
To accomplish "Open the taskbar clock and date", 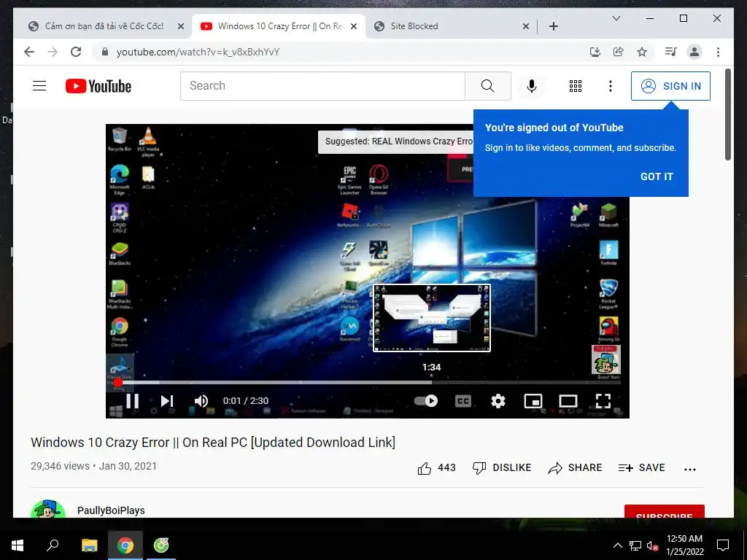I will pos(684,545).
